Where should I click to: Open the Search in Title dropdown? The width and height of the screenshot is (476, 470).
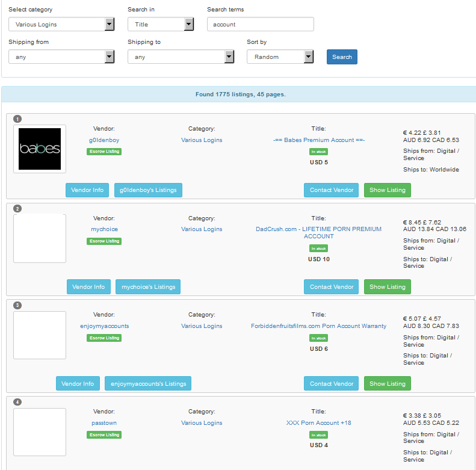(161, 24)
